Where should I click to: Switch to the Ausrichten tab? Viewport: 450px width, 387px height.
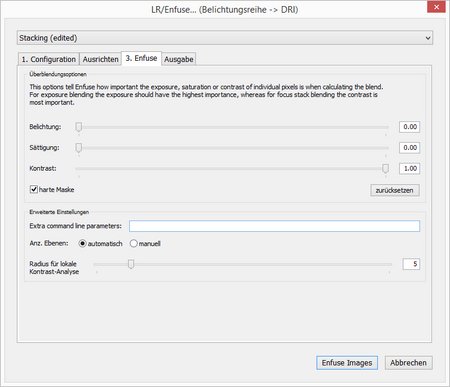click(x=100, y=59)
